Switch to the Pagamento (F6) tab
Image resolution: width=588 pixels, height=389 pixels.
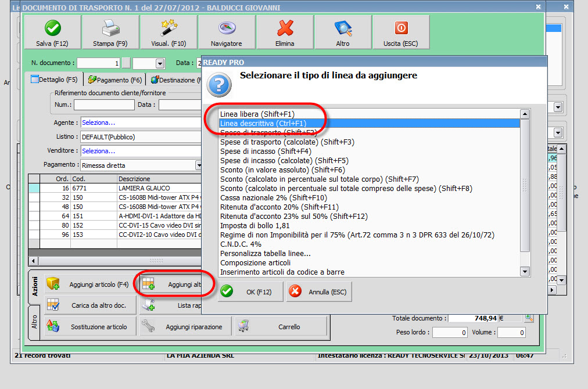pos(114,80)
